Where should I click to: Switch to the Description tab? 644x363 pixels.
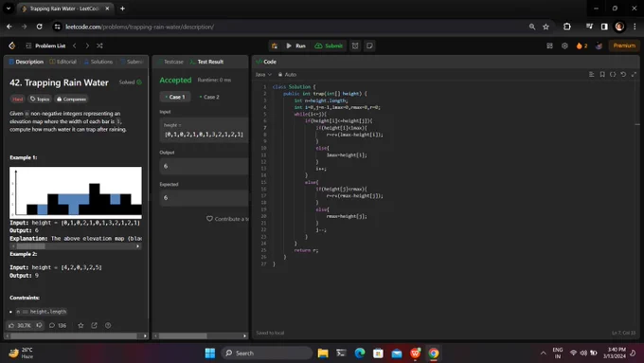point(27,62)
